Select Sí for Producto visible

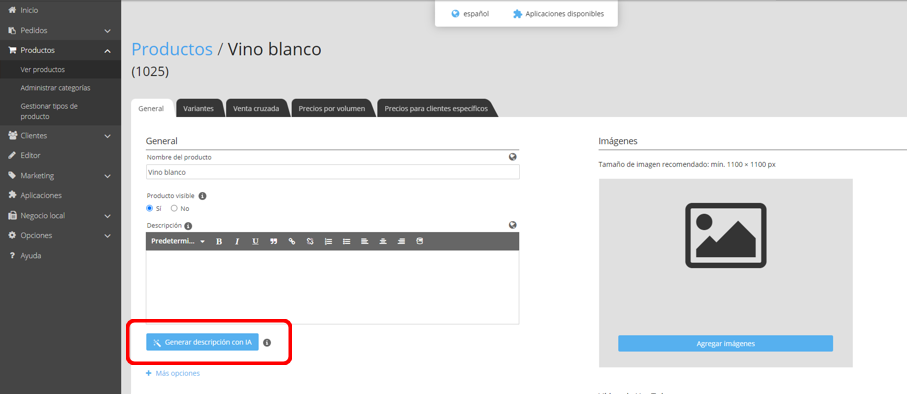tap(150, 208)
